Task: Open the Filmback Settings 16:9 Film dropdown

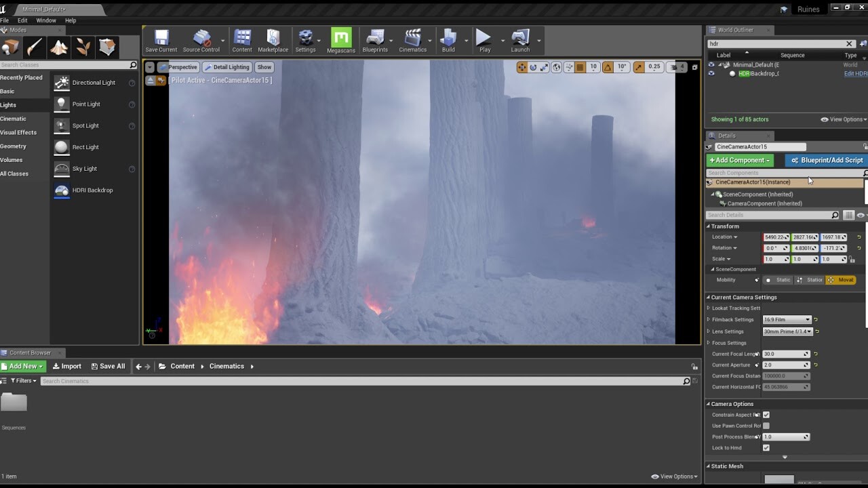Action: pyautogui.click(x=787, y=319)
